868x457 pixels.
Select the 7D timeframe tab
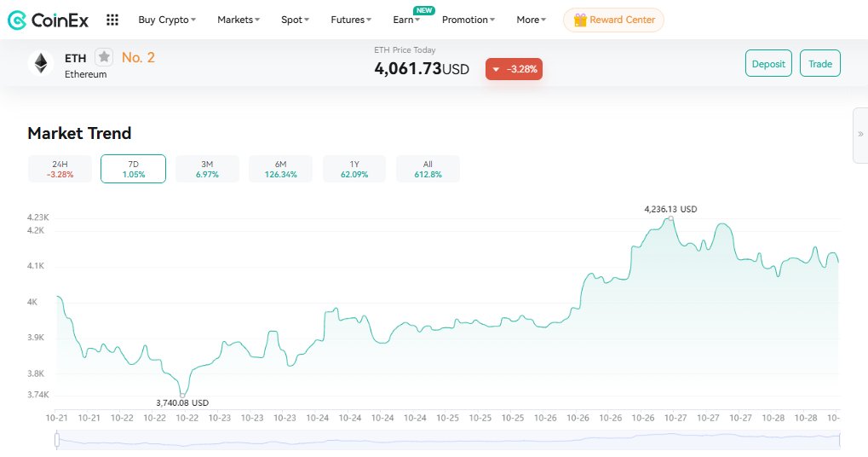[x=134, y=169]
